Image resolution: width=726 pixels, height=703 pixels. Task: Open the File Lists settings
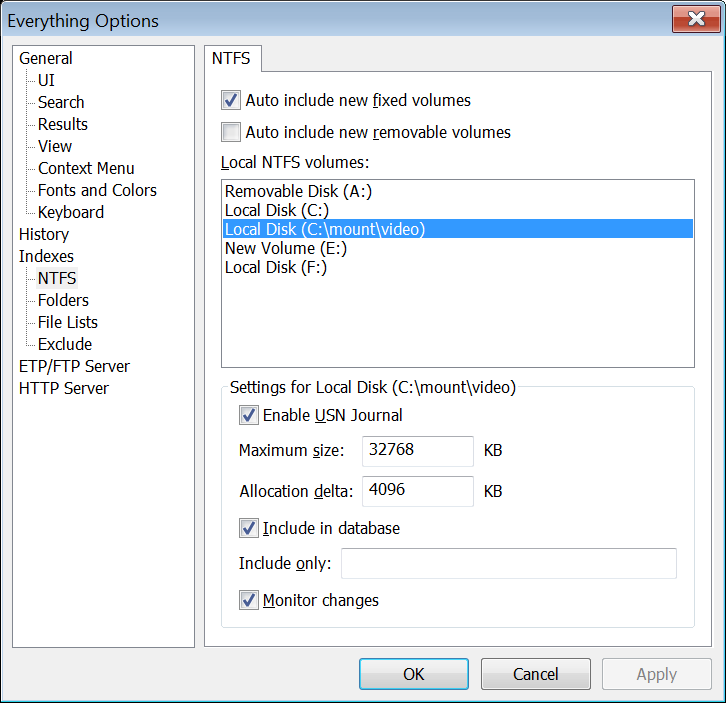coord(68,322)
